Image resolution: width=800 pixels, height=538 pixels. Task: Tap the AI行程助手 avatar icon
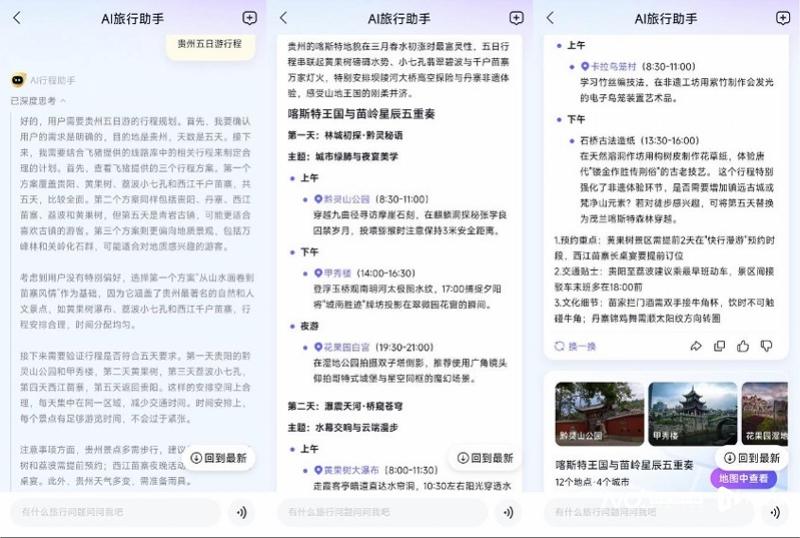coord(18,80)
